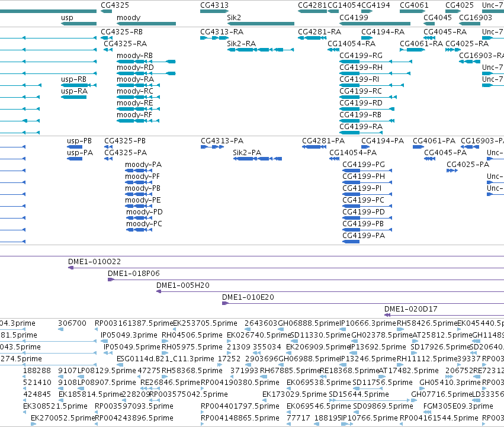
Task: Select transcript CG4061-RA
Action: click(x=422, y=44)
